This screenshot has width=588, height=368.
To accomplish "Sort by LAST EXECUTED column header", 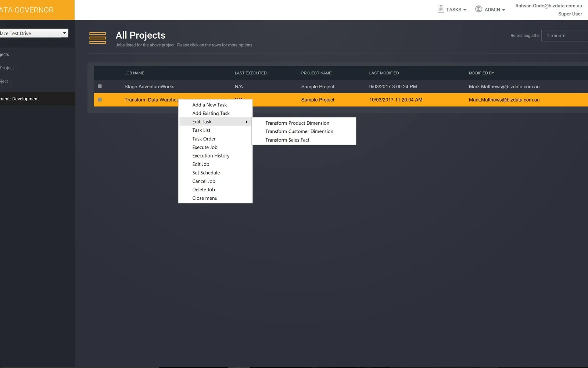I will pos(251,73).
